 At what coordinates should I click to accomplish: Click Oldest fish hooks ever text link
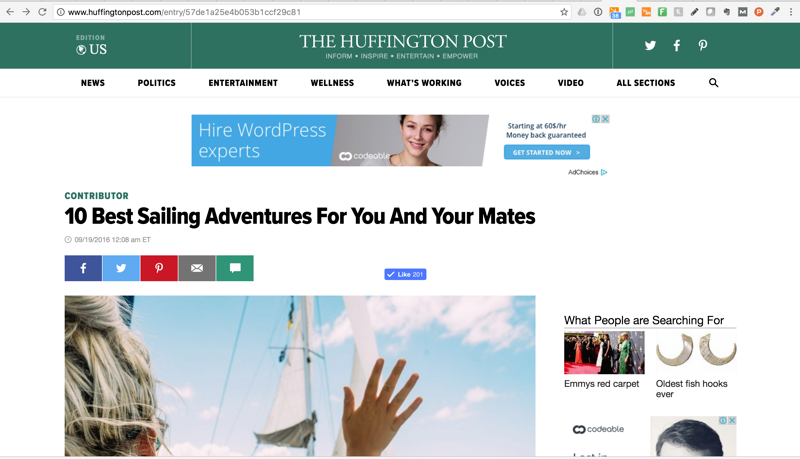[691, 389]
